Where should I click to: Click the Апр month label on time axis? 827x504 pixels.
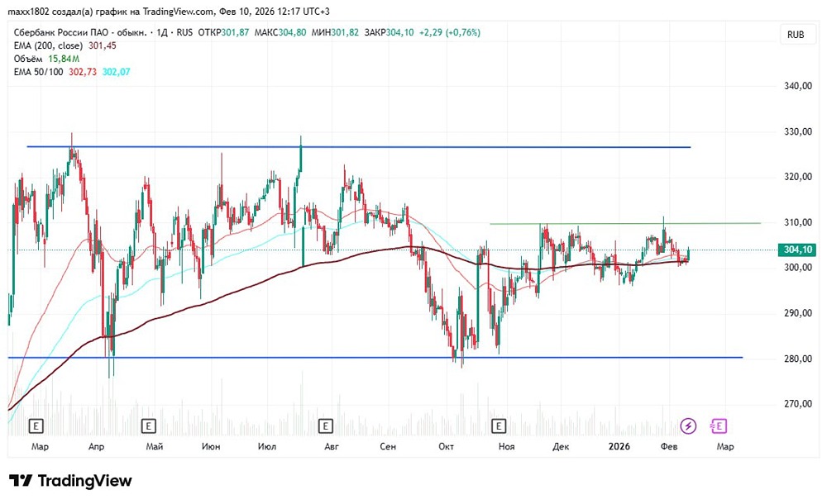96,446
